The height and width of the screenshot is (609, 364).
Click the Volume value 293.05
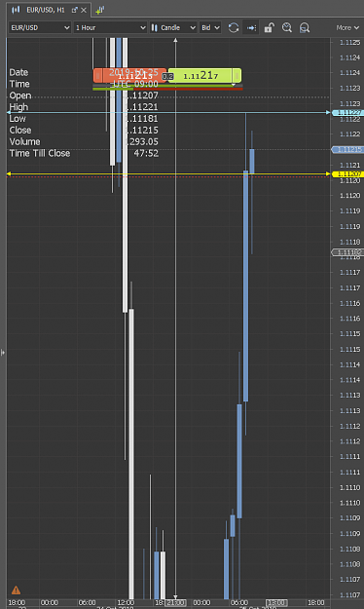(142, 141)
